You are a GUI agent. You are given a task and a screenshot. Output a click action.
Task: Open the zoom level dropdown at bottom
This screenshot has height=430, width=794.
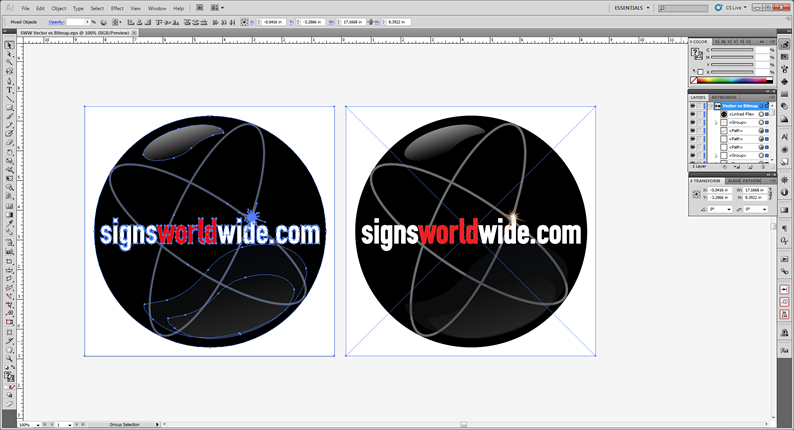tap(38, 424)
